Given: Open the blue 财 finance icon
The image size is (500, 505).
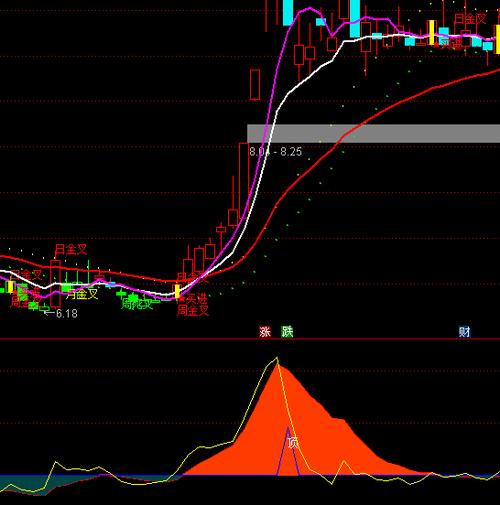Looking at the screenshot, I should (465, 332).
